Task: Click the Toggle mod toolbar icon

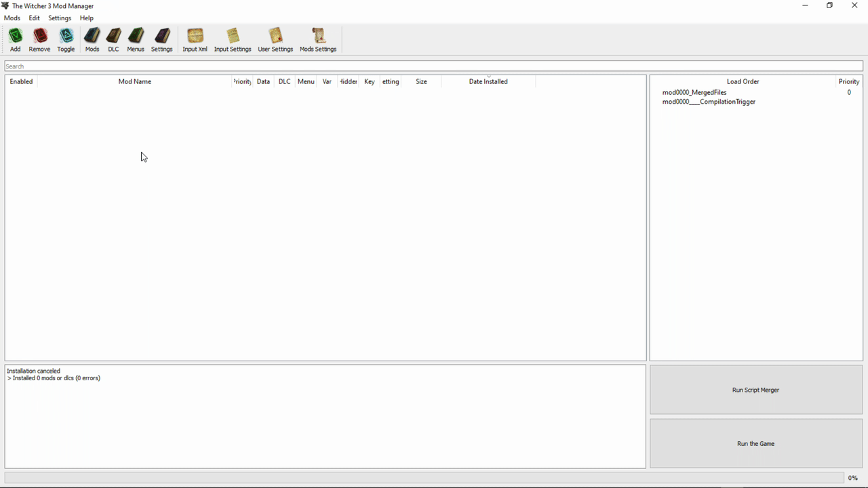Action: [x=66, y=40]
